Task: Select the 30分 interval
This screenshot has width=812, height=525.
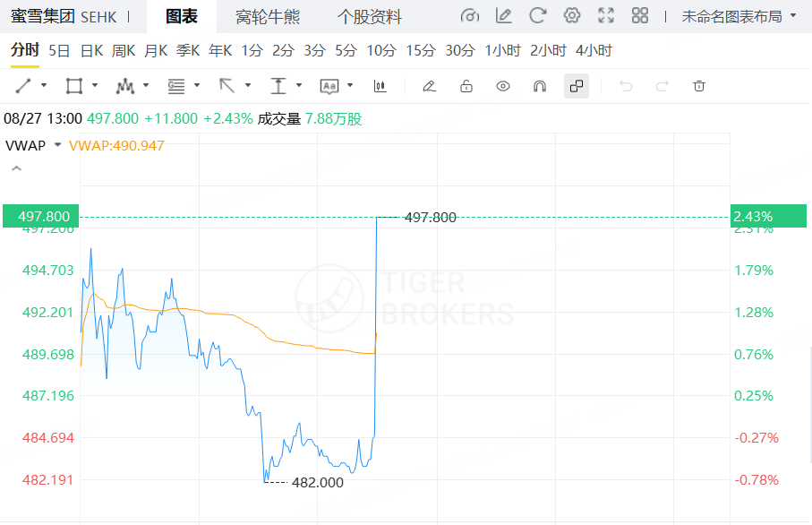Action: tap(460, 51)
